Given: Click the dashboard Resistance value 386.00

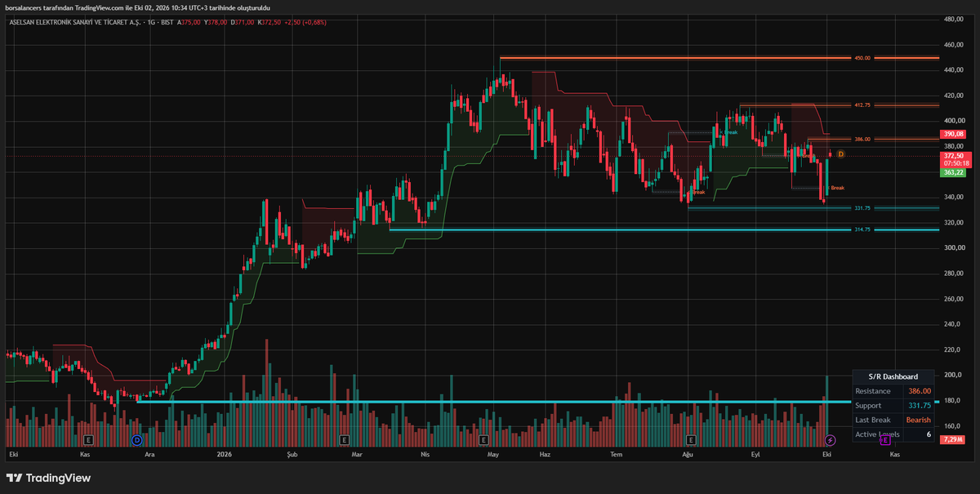Looking at the screenshot, I should coord(920,391).
